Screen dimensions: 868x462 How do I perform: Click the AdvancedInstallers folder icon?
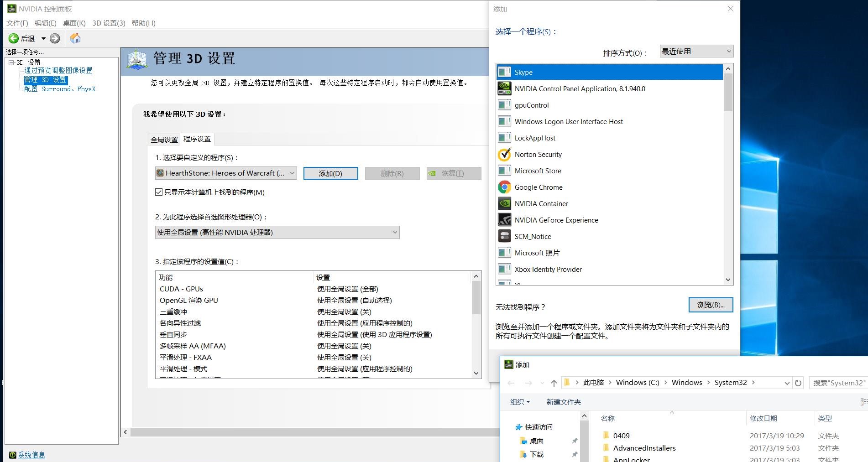tap(606, 447)
